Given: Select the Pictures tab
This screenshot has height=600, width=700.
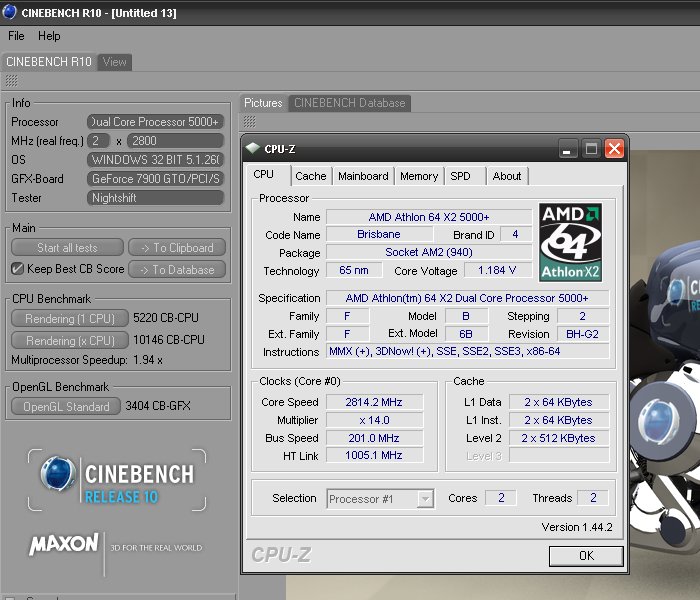Looking at the screenshot, I should [x=263, y=103].
